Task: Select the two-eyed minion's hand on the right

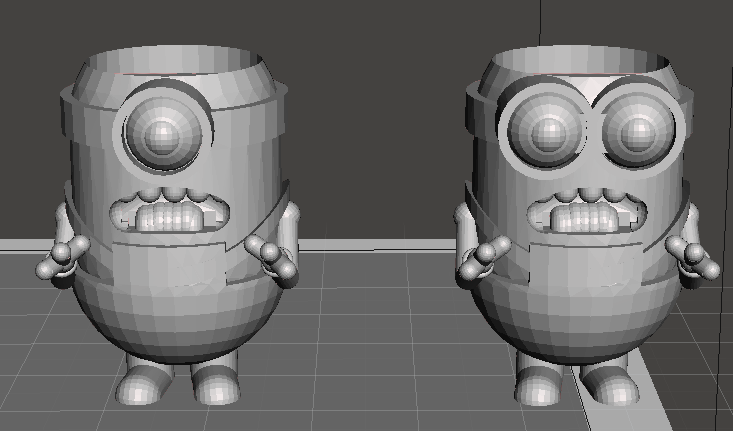Action: click(697, 260)
